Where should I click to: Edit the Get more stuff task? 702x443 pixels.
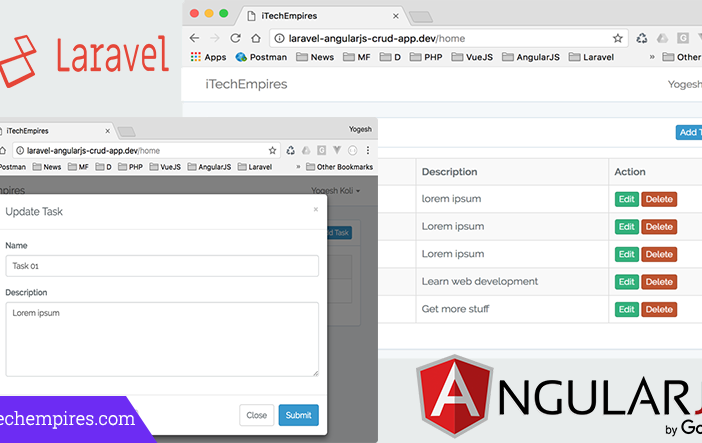pos(627,310)
